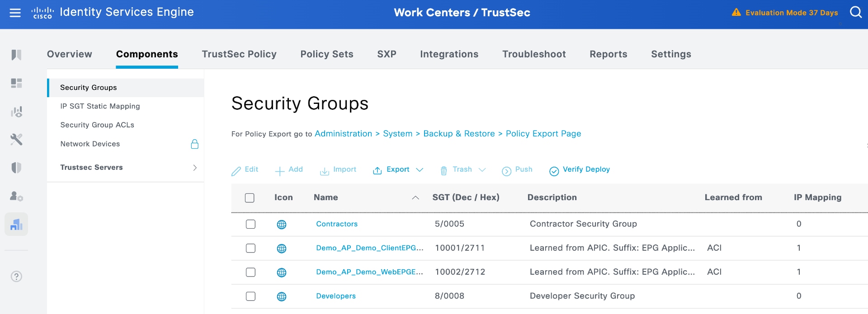This screenshot has height=314, width=868.
Task: Open the Troubleshoot tab
Action: coord(534,54)
